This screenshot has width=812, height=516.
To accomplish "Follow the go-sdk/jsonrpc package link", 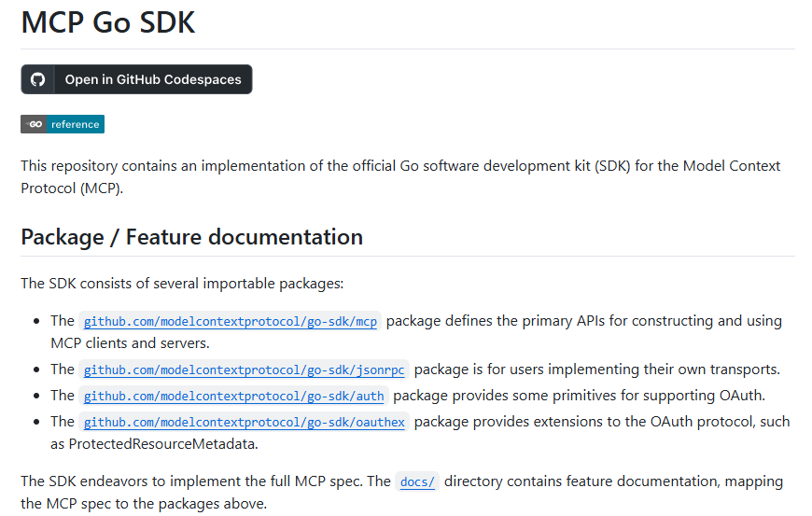I will [244, 370].
